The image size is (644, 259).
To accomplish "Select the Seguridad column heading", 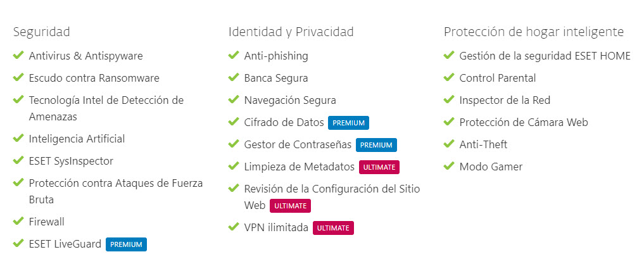I will [42, 32].
